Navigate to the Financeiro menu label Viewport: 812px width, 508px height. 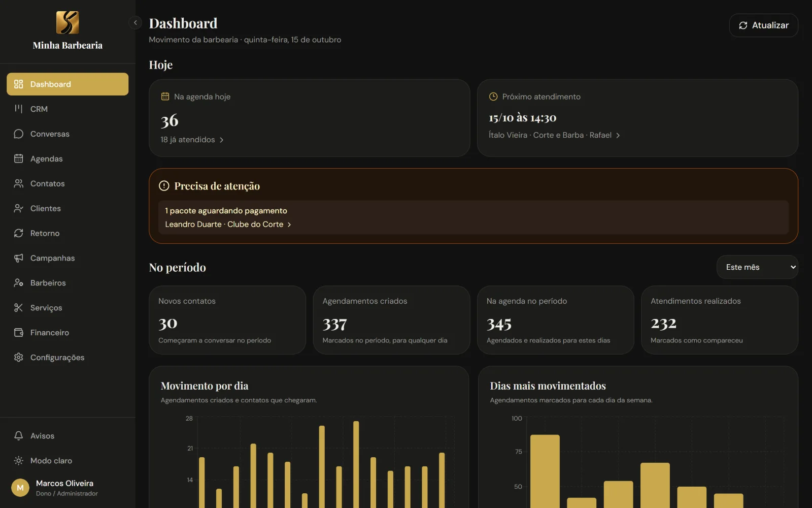pyautogui.click(x=50, y=332)
